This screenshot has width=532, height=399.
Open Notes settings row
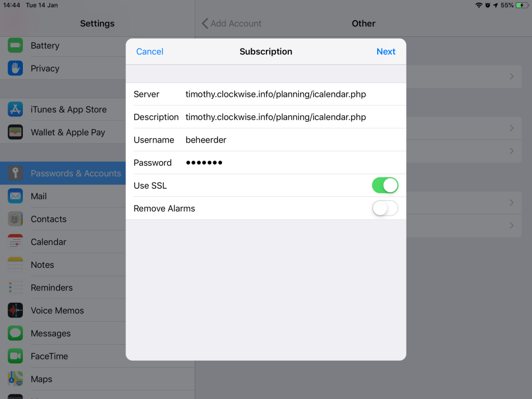pos(63,264)
